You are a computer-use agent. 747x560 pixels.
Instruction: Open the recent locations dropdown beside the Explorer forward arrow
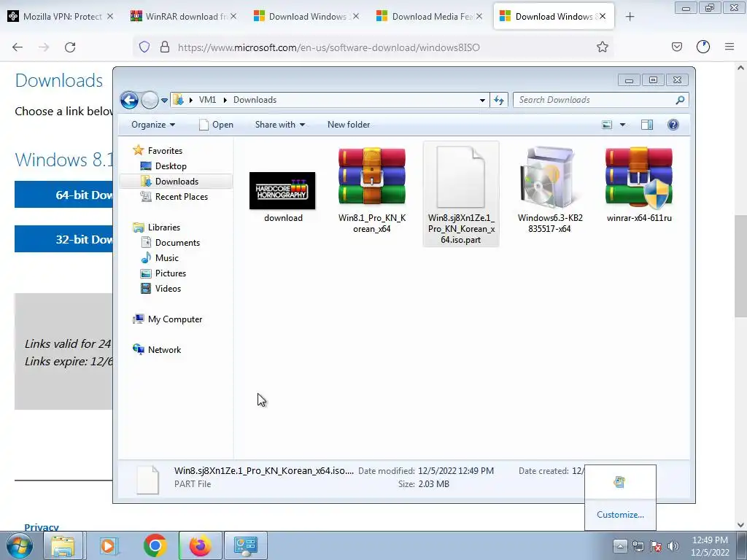pos(164,101)
